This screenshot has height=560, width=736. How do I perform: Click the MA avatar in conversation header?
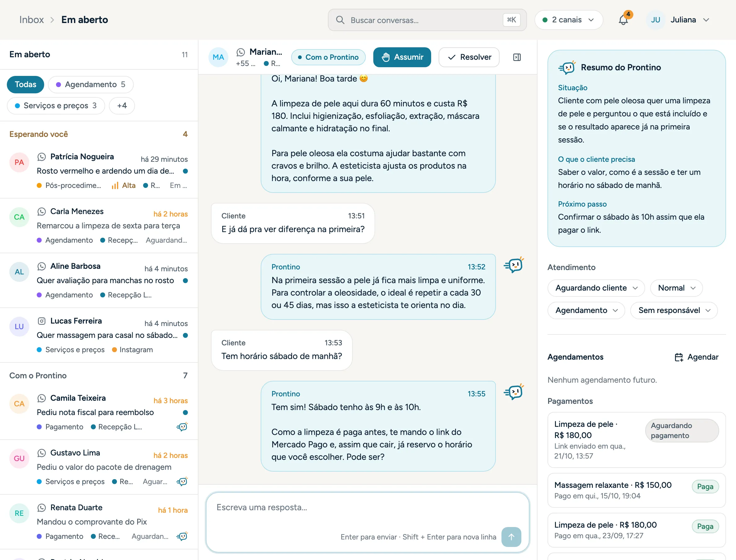[218, 57]
